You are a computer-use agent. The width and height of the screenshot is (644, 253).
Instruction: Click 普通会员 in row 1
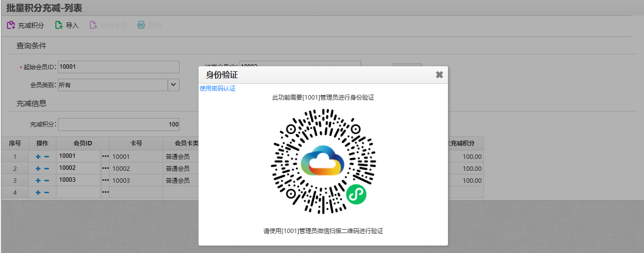[178, 156]
